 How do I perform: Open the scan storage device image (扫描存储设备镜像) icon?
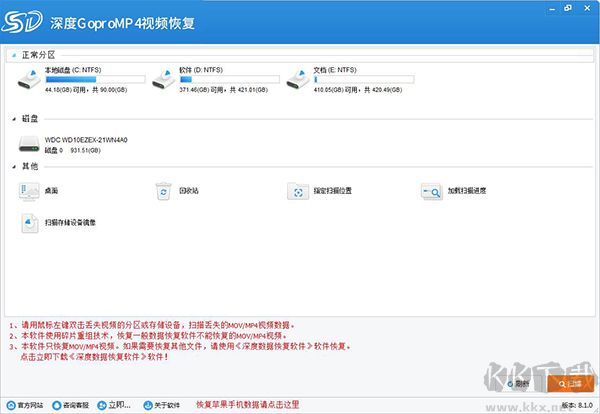point(29,222)
